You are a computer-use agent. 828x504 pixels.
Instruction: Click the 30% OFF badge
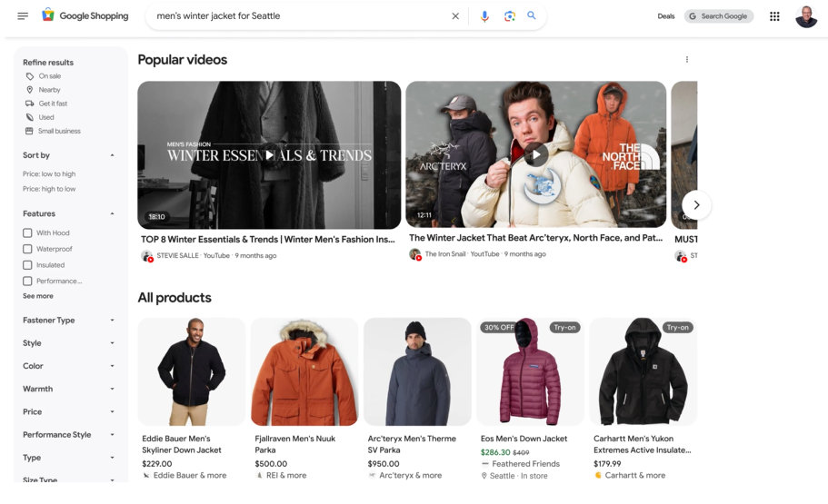click(498, 327)
